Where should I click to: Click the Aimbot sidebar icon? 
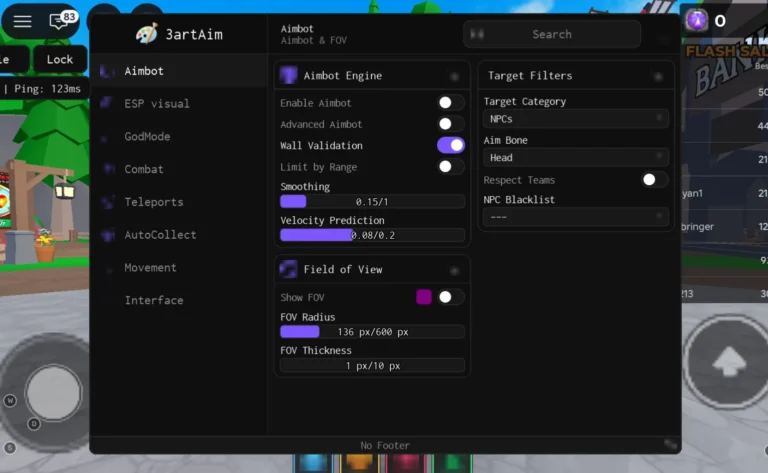tap(107, 71)
